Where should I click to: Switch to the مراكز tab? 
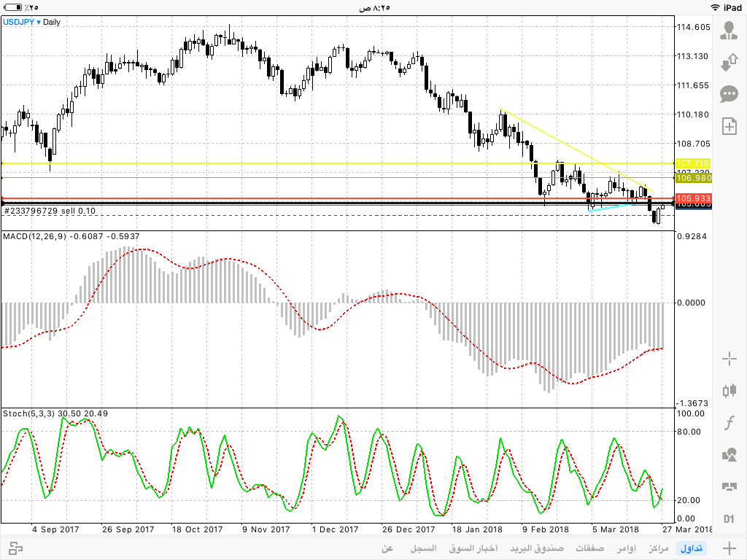[x=659, y=548]
